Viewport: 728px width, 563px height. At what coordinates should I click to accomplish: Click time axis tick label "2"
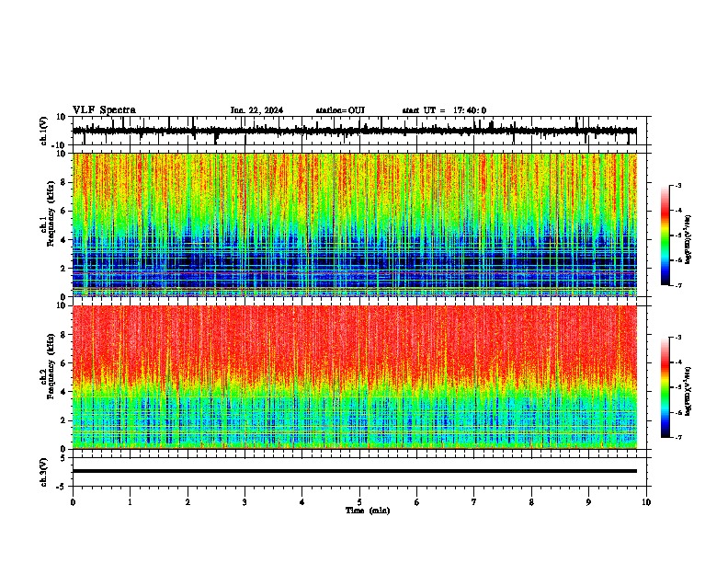[188, 502]
